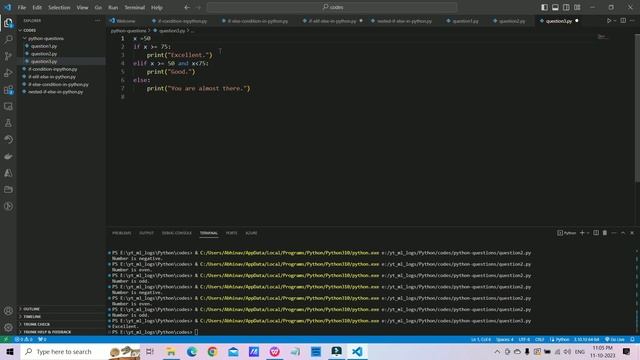This screenshot has height=360, width=640.
Task: Open Microsoft Edge from the taskbar
Action: click(x=192, y=351)
